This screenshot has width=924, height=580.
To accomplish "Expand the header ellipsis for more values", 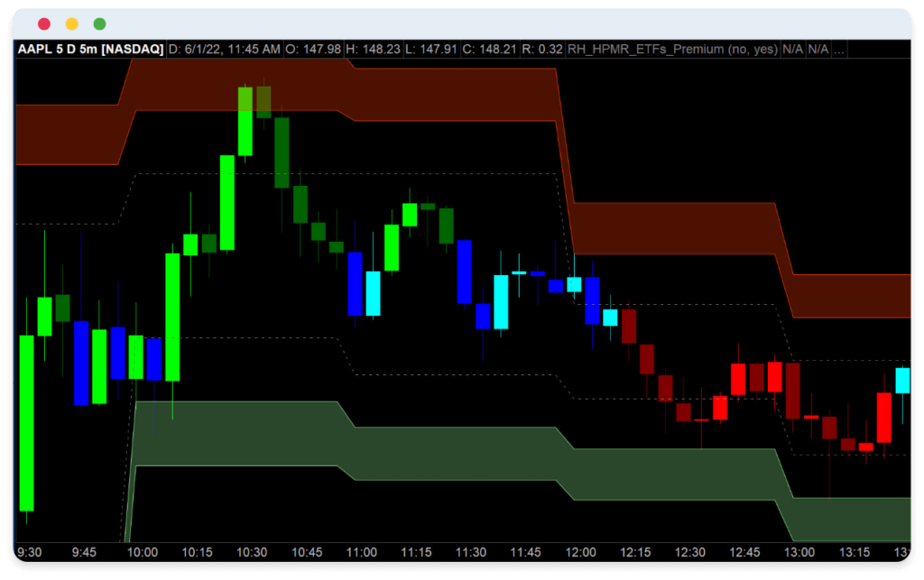I will click(838, 50).
